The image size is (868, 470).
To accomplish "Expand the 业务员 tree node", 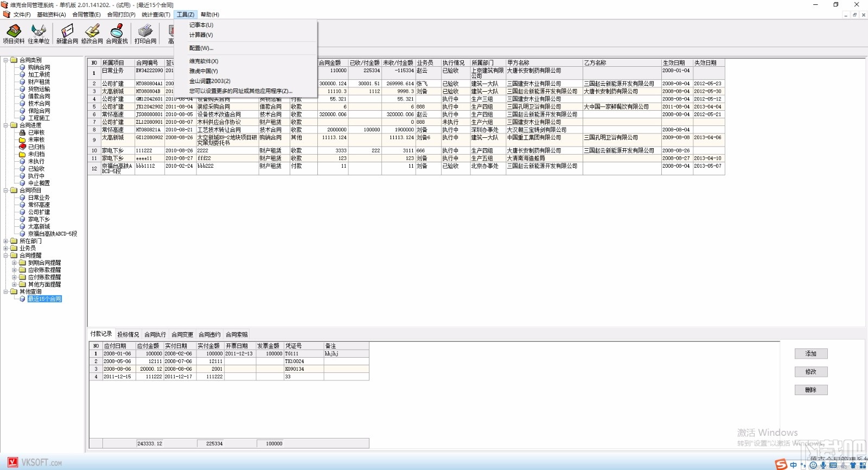I will click(x=6, y=248).
